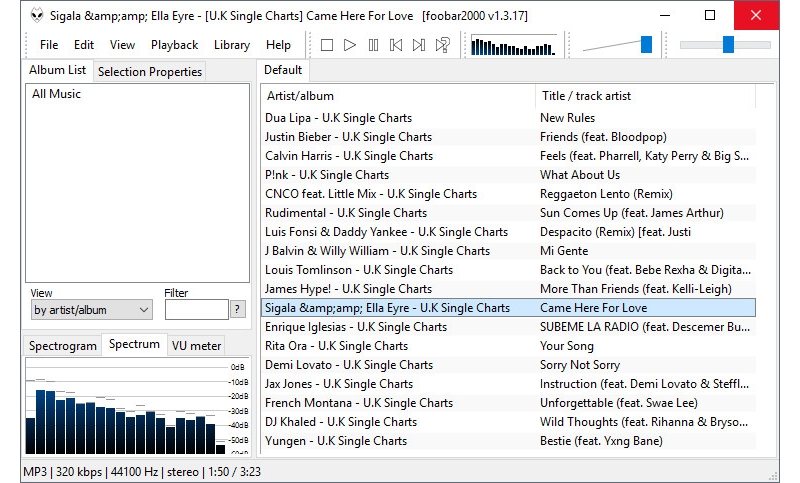Click the 'Mi Gente' title cell
This screenshot has height=483, width=800.
pos(564,251)
